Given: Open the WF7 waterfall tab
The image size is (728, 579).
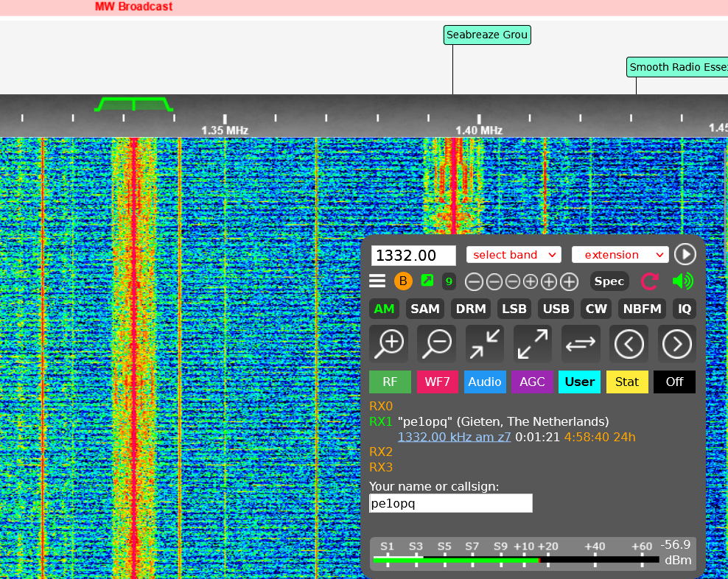Looking at the screenshot, I should coord(437,382).
